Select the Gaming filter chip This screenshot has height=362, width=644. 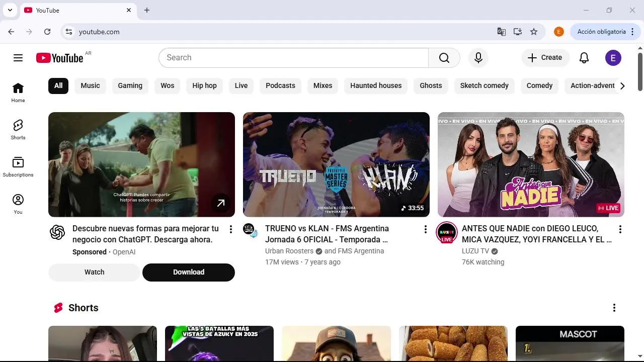[x=130, y=85]
